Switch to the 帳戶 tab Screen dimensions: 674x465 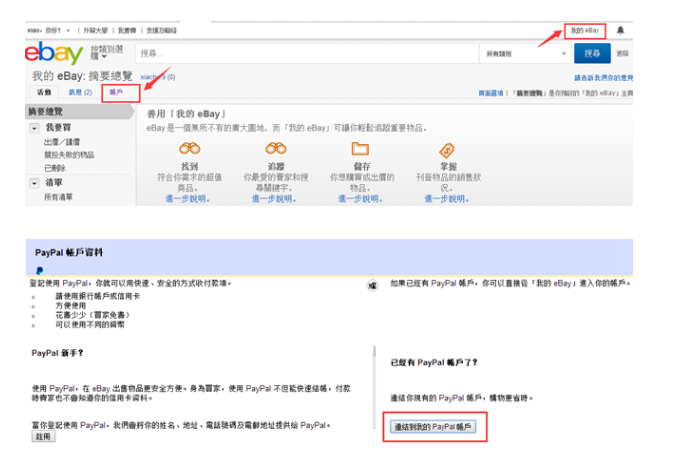coord(116,92)
